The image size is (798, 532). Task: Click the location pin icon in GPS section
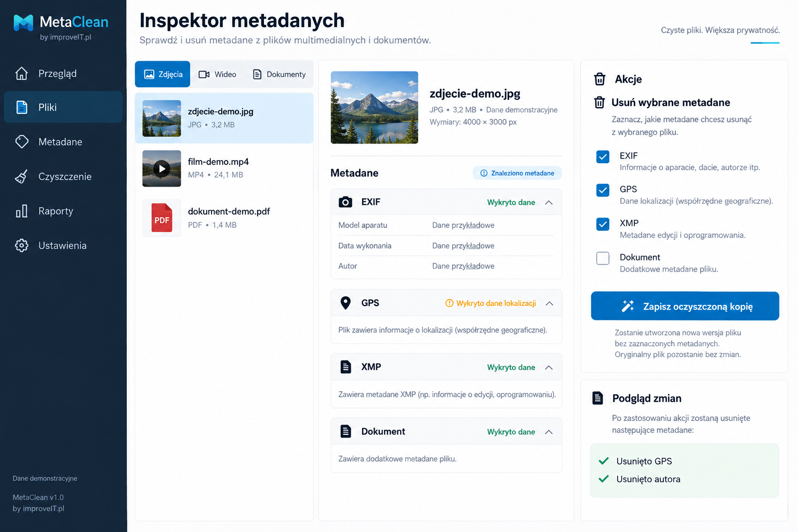click(345, 303)
